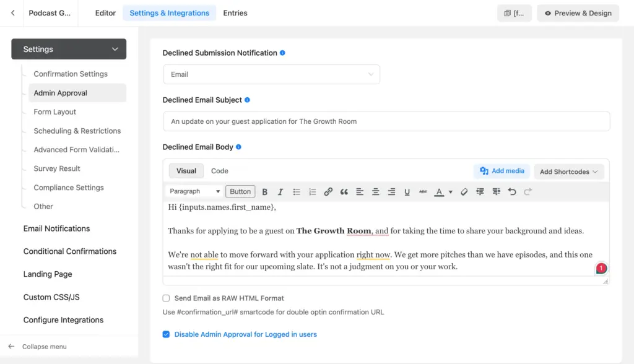
Task: Insert a link via chain icon
Action: pyautogui.click(x=328, y=192)
